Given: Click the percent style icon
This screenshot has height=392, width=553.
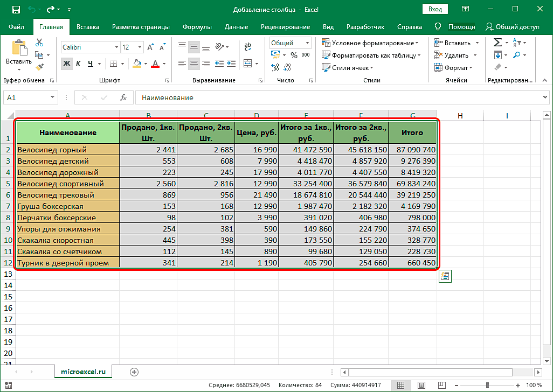Looking at the screenshot, I should coord(294,55).
